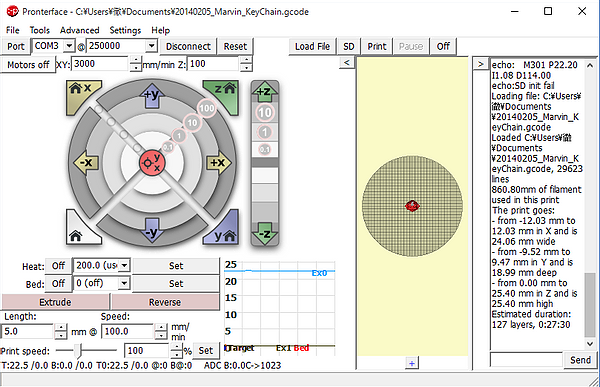
Task: Expand console with > button
Action: point(481,64)
